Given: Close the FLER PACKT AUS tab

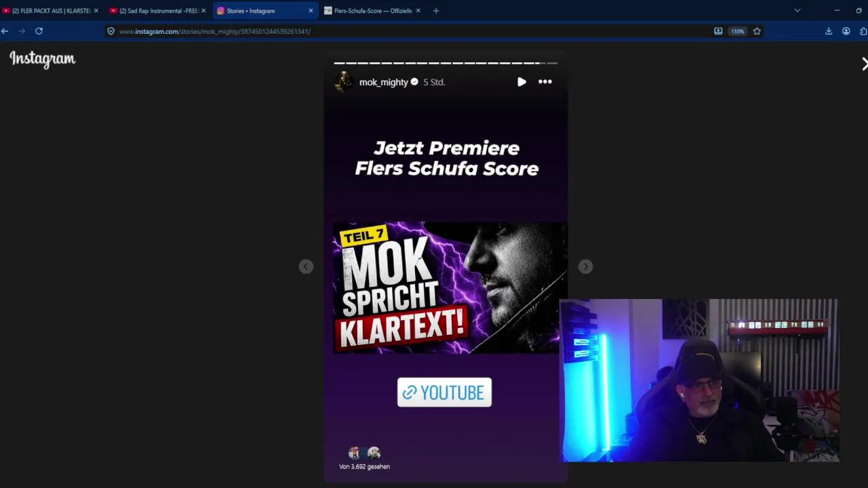Looking at the screenshot, I should tap(96, 11).
